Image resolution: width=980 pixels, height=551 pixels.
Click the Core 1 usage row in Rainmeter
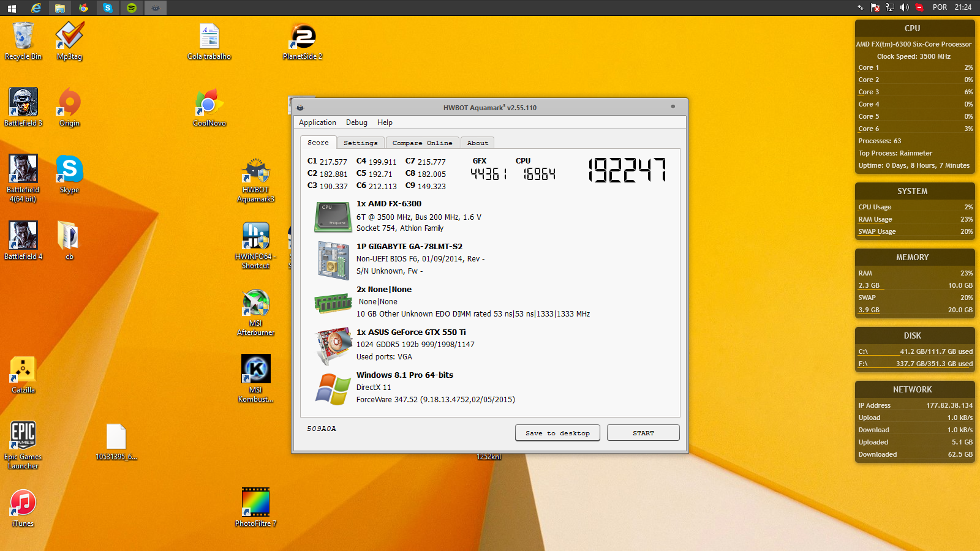click(x=915, y=67)
